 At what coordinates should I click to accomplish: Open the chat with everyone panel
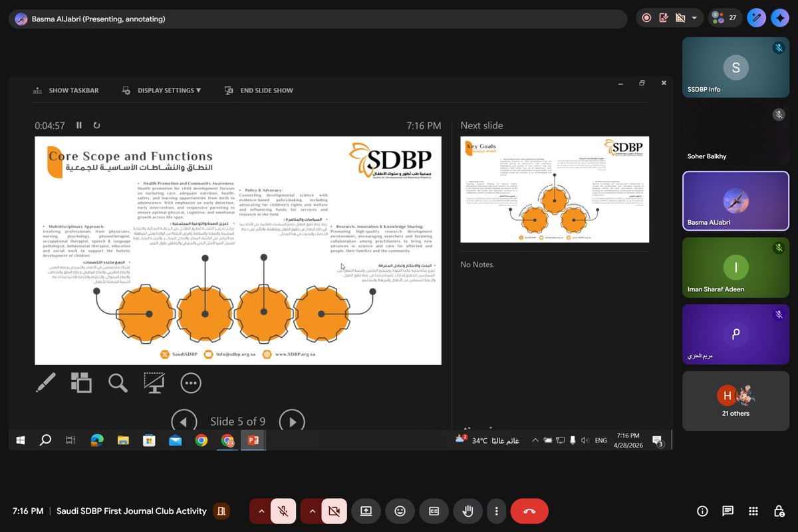pyautogui.click(x=728, y=511)
